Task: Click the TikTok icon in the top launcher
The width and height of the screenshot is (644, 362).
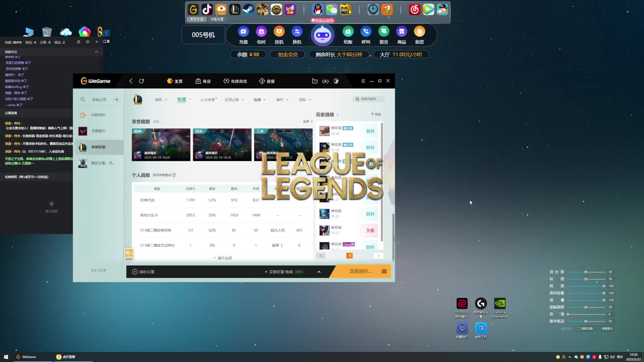Action: pos(207,9)
